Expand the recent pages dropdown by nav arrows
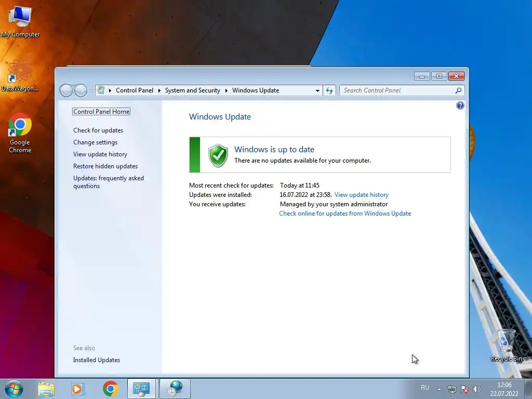Image resolution: width=532 pixels, height=399 pixels. click(91, 90)
